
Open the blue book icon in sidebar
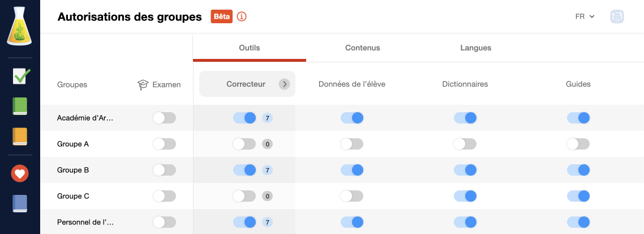tap(20, 203)
